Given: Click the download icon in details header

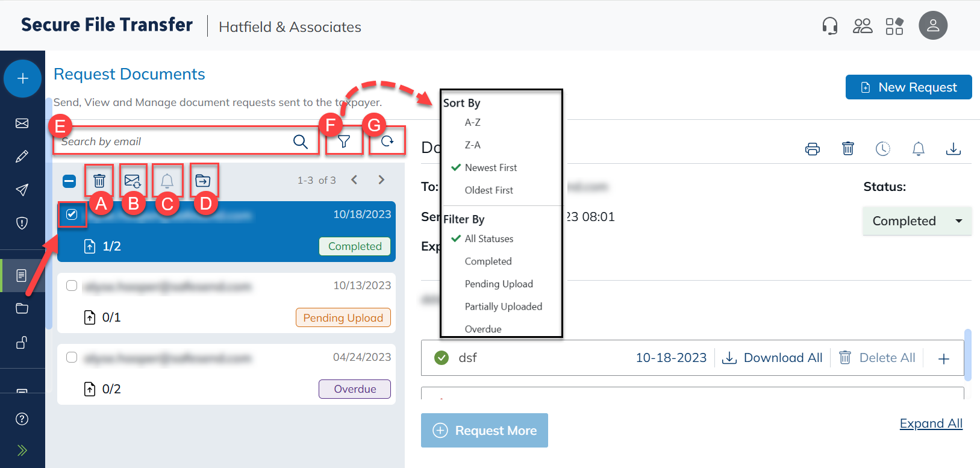Looking at the screenshot, I should pyautogui.click(x=953, y=149).
